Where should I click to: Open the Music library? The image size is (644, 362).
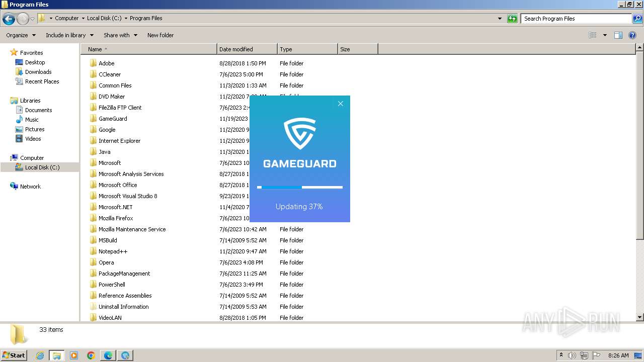32,120
